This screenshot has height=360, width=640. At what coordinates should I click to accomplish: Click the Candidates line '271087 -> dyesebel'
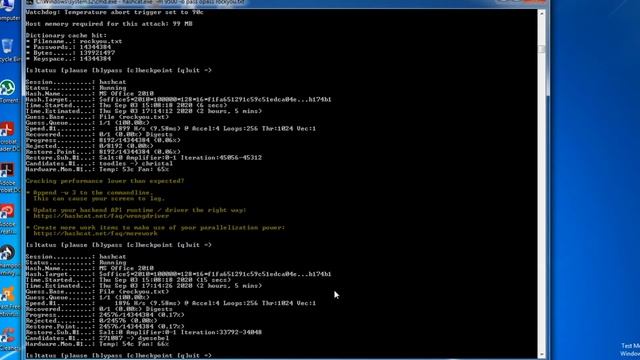point(97,338)
